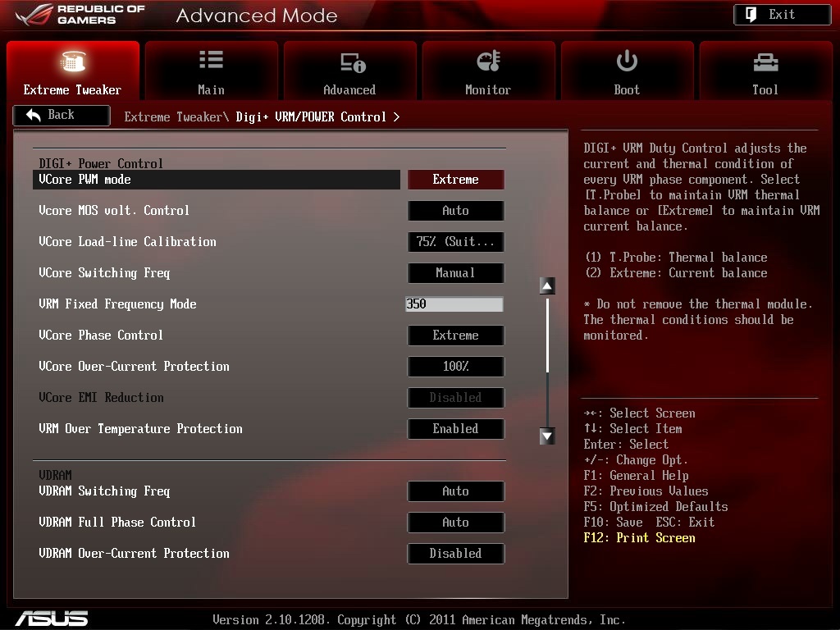Click F12: Print Screen hint
This screenshot has height=630, width=840.
640,538
